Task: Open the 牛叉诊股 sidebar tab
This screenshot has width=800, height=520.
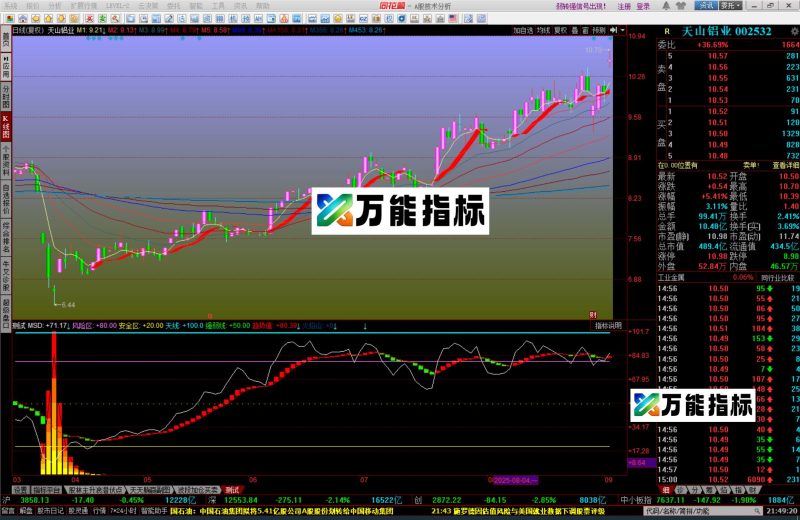Action: tap(6, 276)
